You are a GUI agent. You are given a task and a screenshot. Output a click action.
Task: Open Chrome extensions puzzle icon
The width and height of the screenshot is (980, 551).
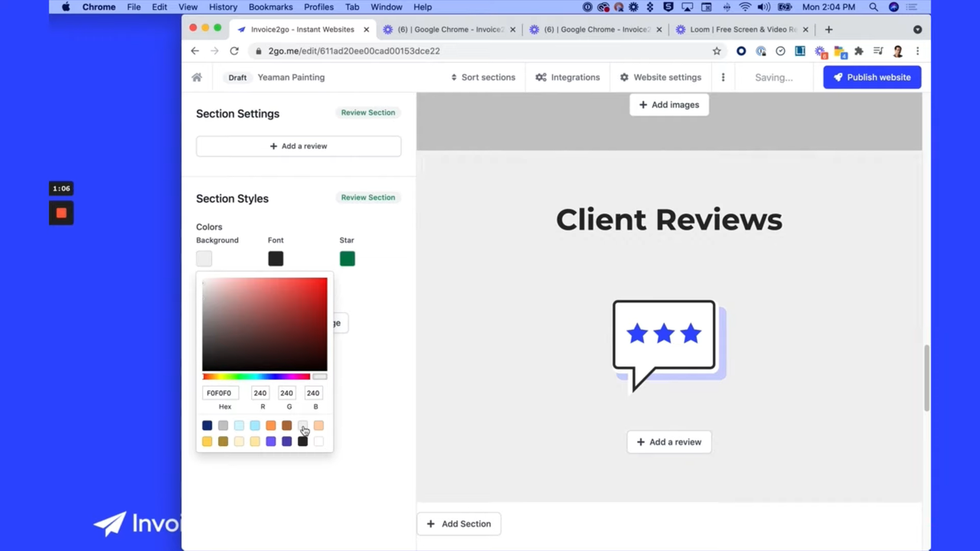coord(858,51)
